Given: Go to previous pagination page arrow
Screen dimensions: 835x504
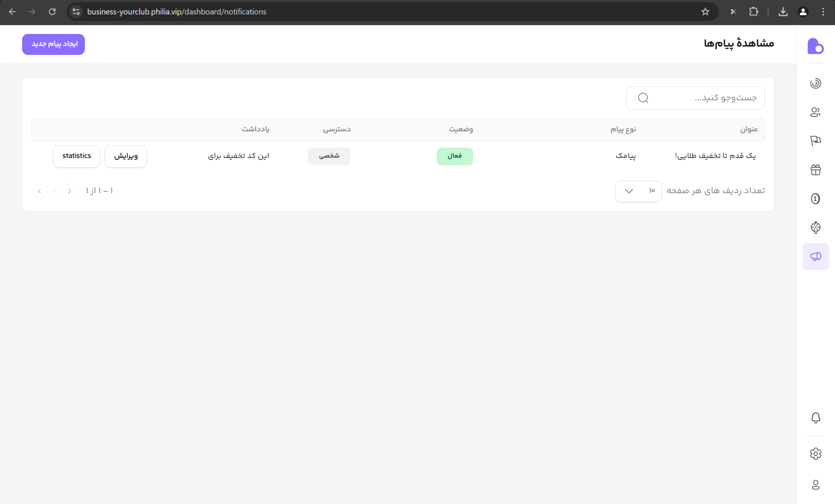Looking at the screenshot, I should (x=69, y=191).
